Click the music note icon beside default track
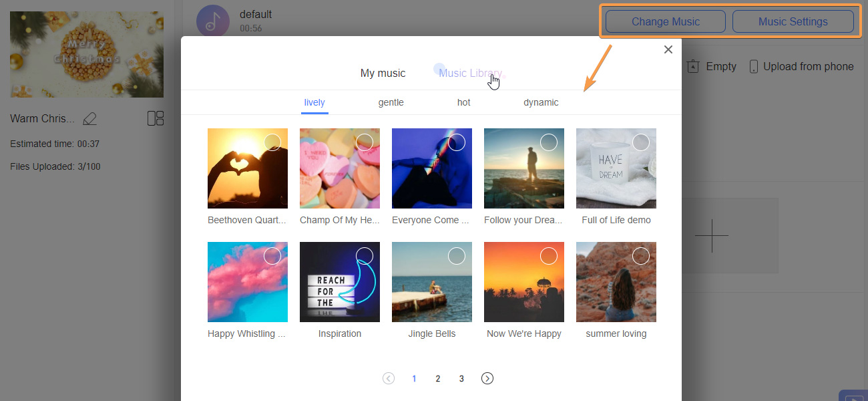 (212, 20)
